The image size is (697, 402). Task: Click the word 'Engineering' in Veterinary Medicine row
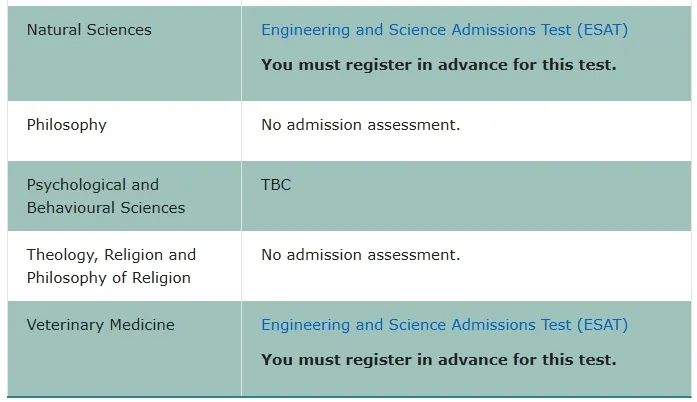tap(305, 325)
